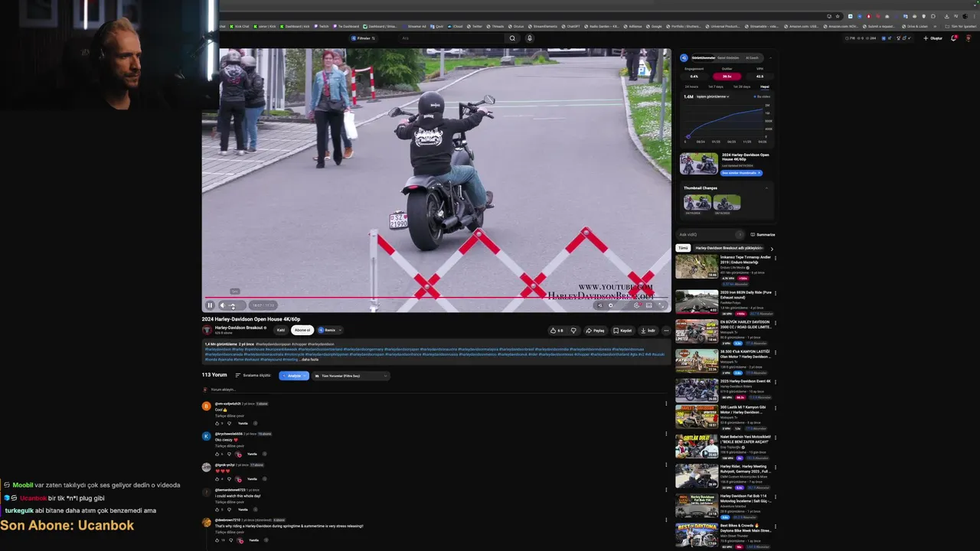Collapse vidIQ panel with top chevron
The width and height of the screenshot is (980, 551).
click(771, 57)
